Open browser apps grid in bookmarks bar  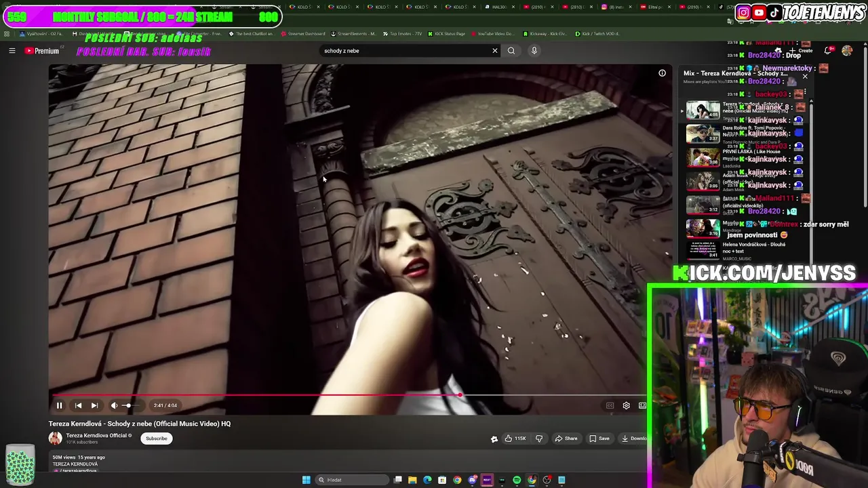(x=7, y=33)
